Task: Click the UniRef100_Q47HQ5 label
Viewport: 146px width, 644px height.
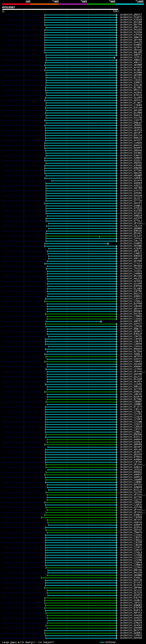Action: (131, 261)
